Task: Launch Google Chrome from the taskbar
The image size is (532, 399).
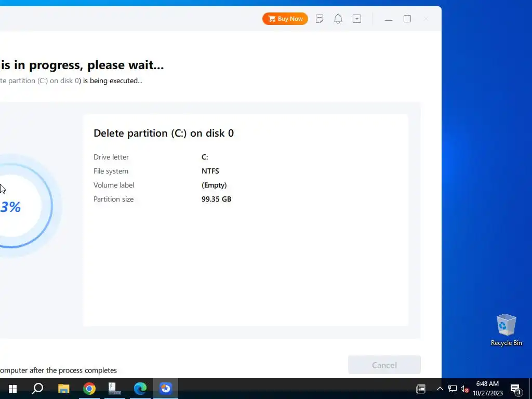Action: coord(89,389)
